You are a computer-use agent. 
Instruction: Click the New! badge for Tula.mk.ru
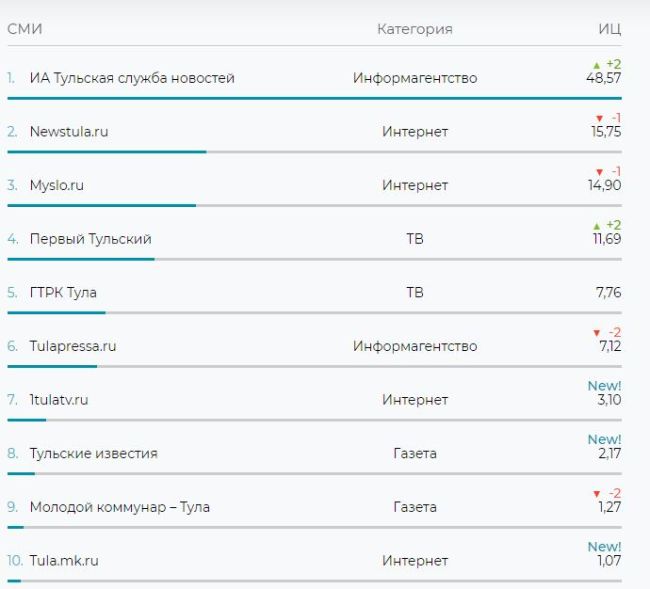click(604, 547)
